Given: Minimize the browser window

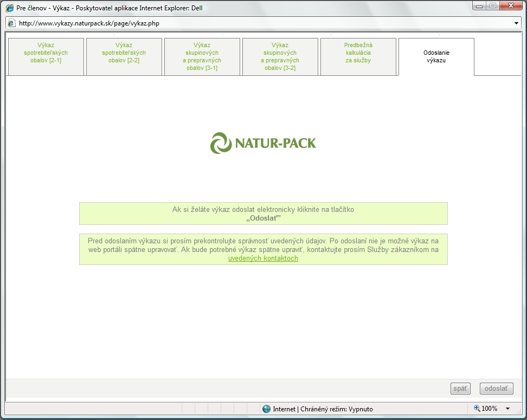Looking at the screenshot, I should click(x=479, y=7).
